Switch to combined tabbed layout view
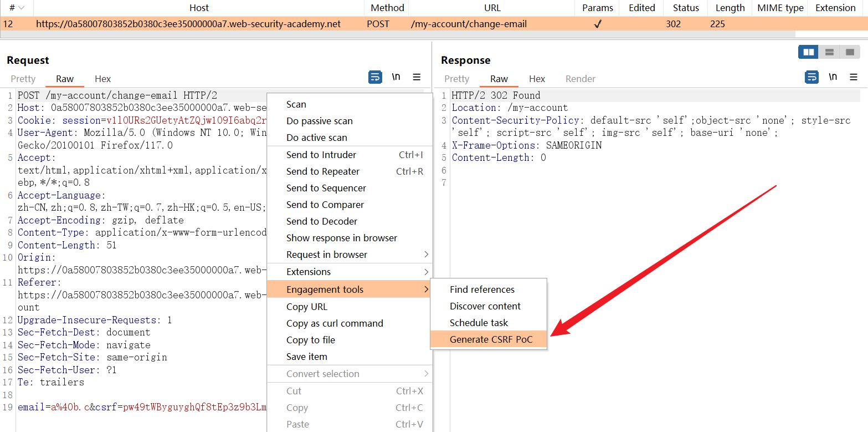868x432 pixels. (x=849, y=52)
